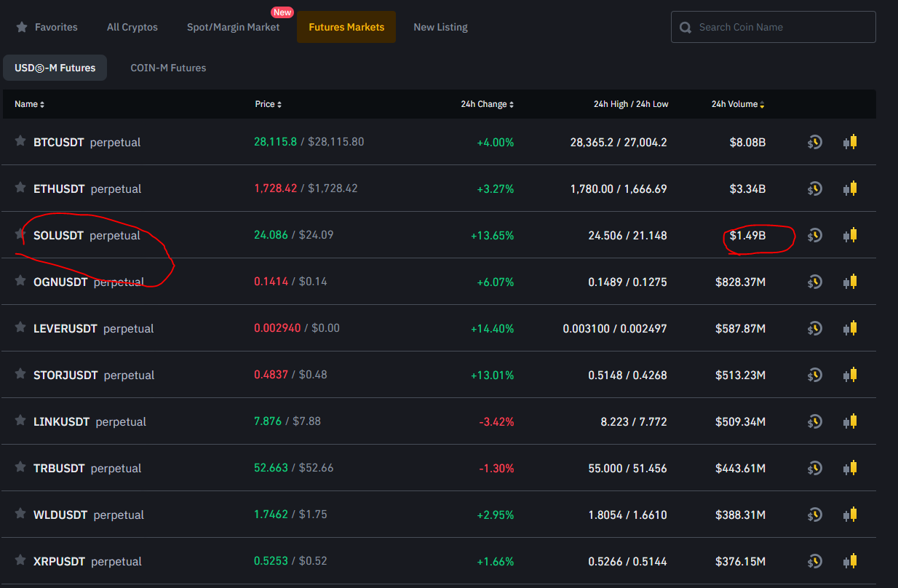
Task: Click TRBUSDT price 52.663
Action: [x=271, y=467]
